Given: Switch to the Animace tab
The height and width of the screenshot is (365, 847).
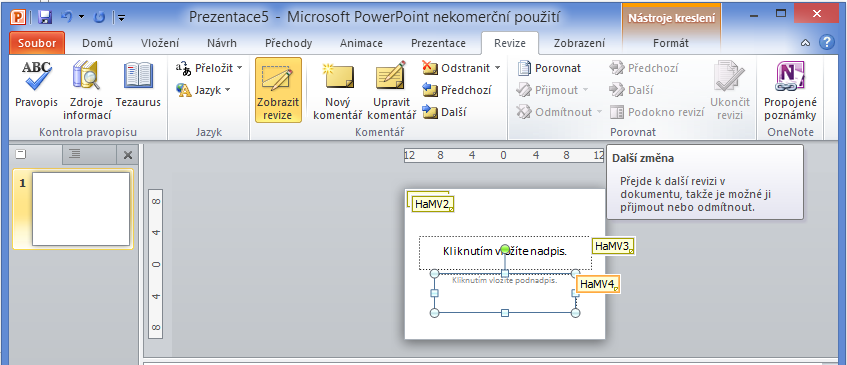Looking at the screenshot, I should click(x=361, y=43).
